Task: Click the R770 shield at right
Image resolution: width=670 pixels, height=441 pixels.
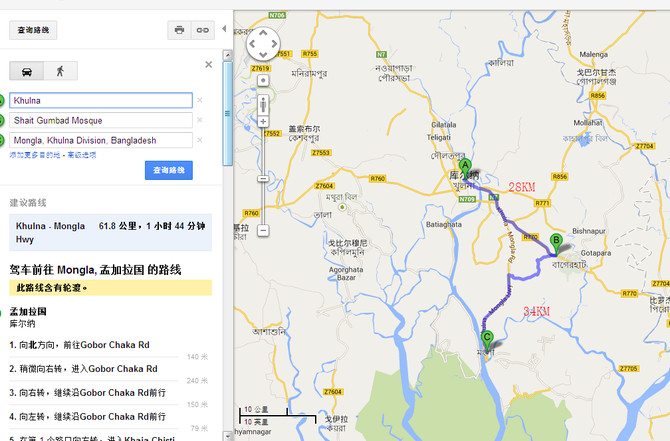Action: [x=629, y=294]
